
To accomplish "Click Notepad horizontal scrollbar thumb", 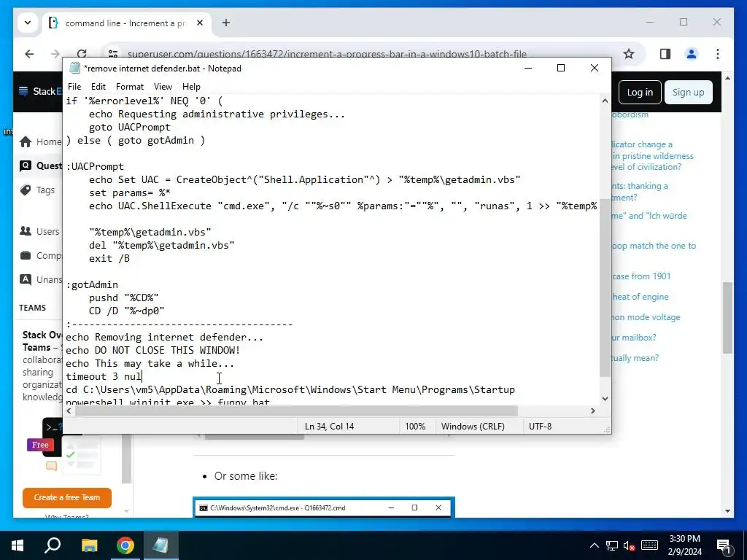I will click(296, 411).
